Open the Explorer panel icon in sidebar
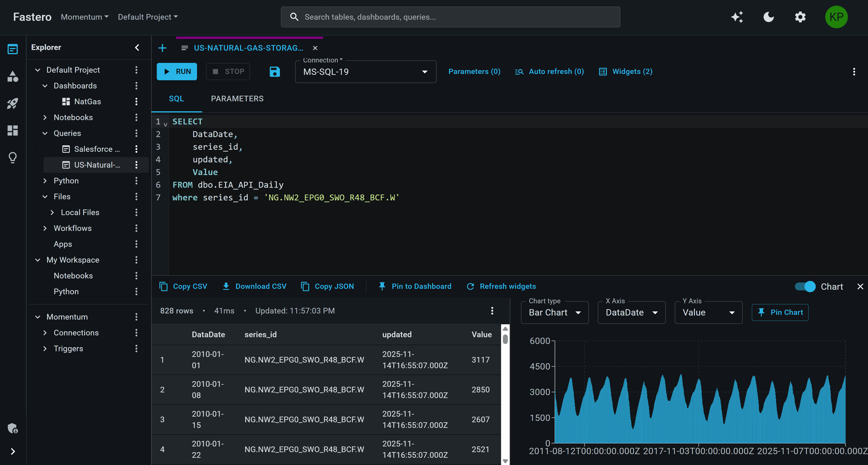 coord(12,49)
